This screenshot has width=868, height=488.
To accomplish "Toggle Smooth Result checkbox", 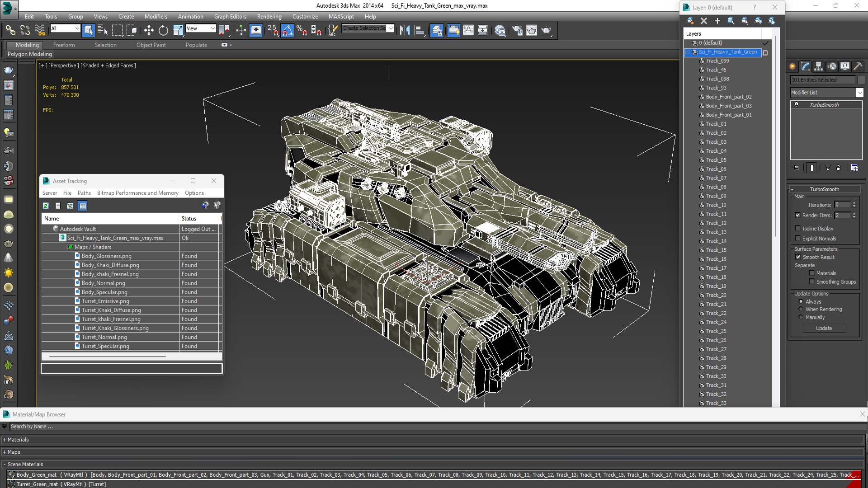I will point(798,257).
